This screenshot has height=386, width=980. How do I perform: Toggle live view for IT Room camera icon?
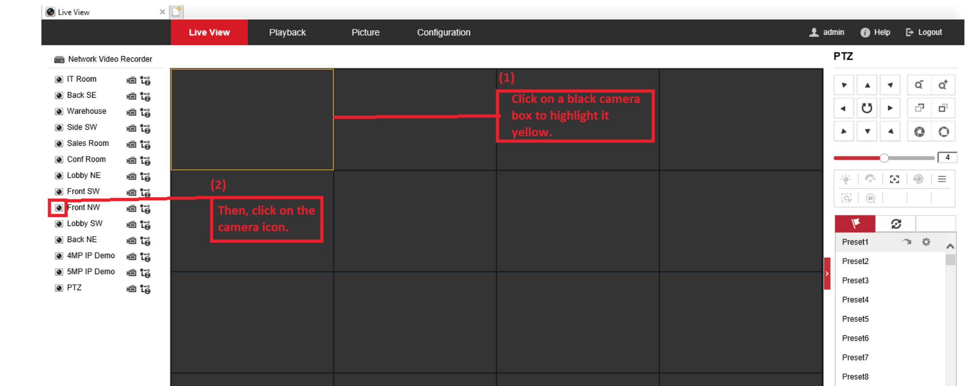59,79
